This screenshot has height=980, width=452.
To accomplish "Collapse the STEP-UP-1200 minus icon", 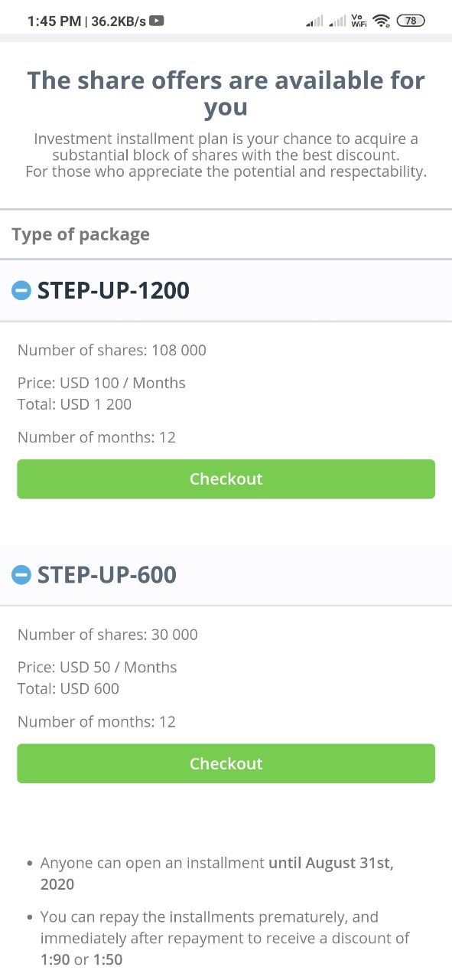I will pyautogui.click(x=21, y=290).
